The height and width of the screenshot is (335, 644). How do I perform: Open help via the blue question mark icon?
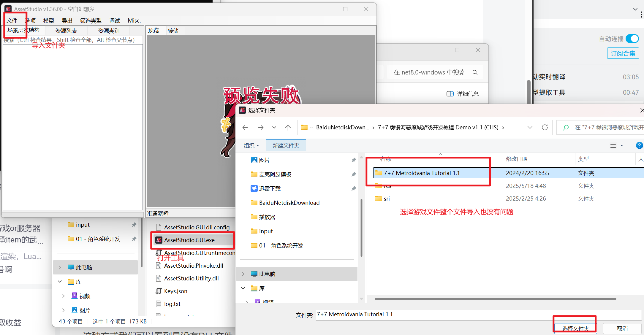(x=639, y=145)
